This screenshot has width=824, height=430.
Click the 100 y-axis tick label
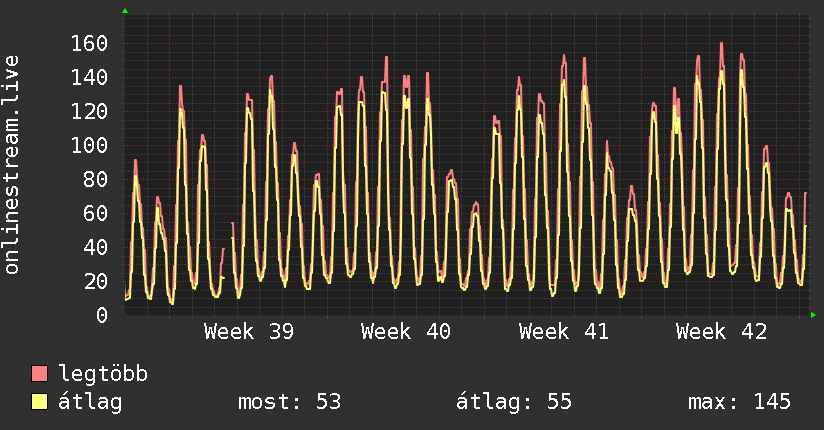click(89, 146)
